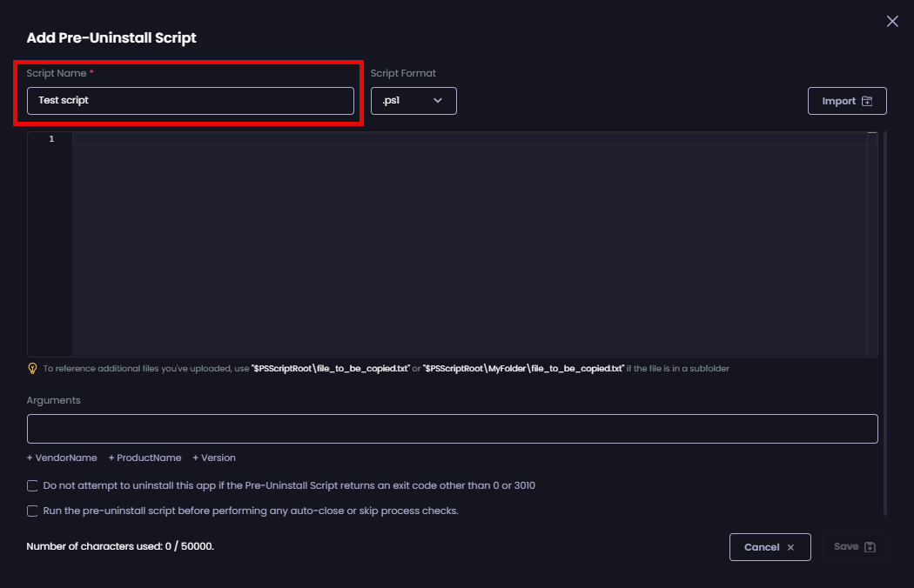Close the Add Pre-Uninstall Script dialog

click(892, 22)
